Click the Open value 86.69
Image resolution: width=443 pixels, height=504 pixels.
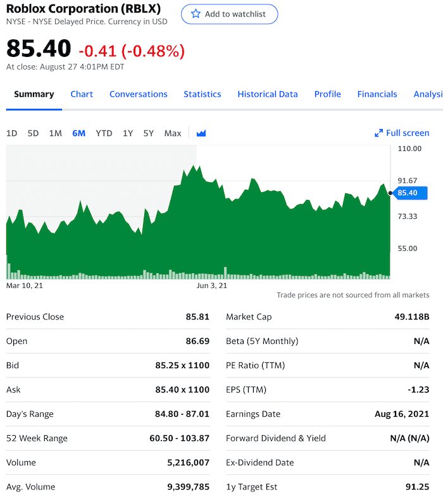(197, 341)
